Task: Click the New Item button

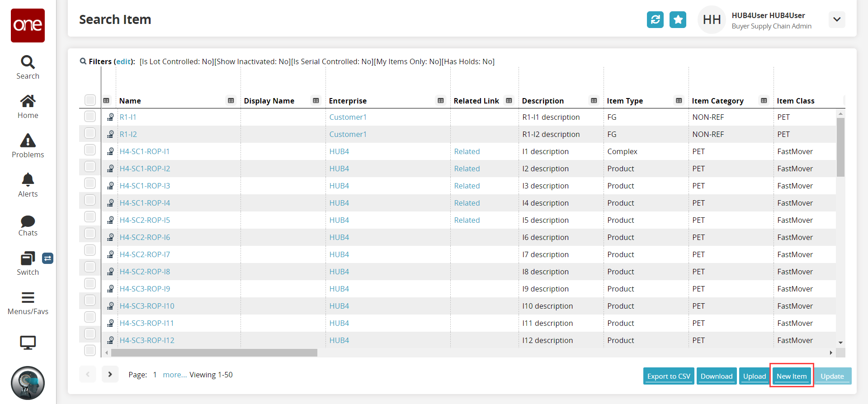Action: (792, 376)
